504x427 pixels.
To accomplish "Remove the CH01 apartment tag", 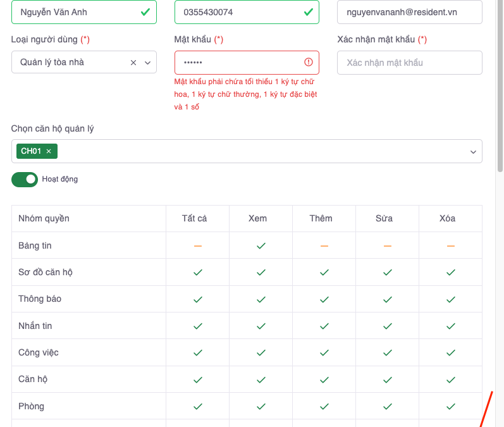I will tap(49, 151).
